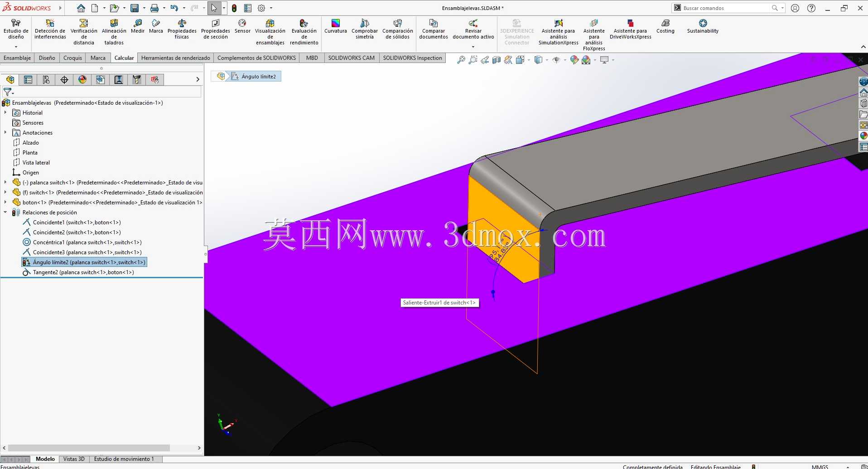This screenshot has height=469, width=868.
Task: Open dropdown under Revisar documento activo
Action: click(x=473, y=47)
